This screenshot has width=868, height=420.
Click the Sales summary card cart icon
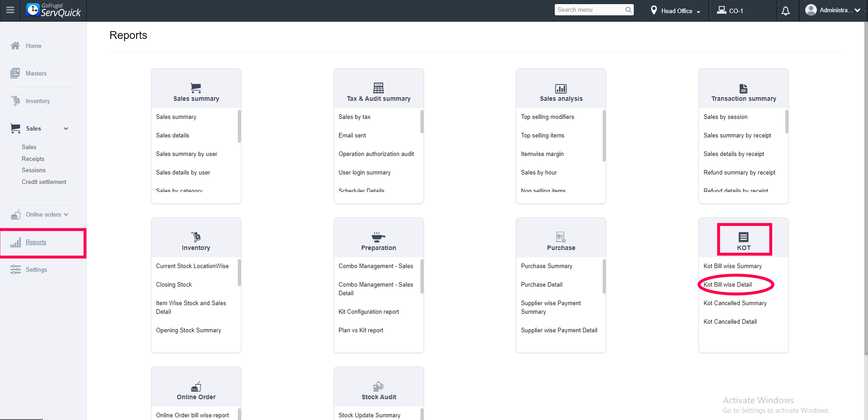click(x=196, y=88)
